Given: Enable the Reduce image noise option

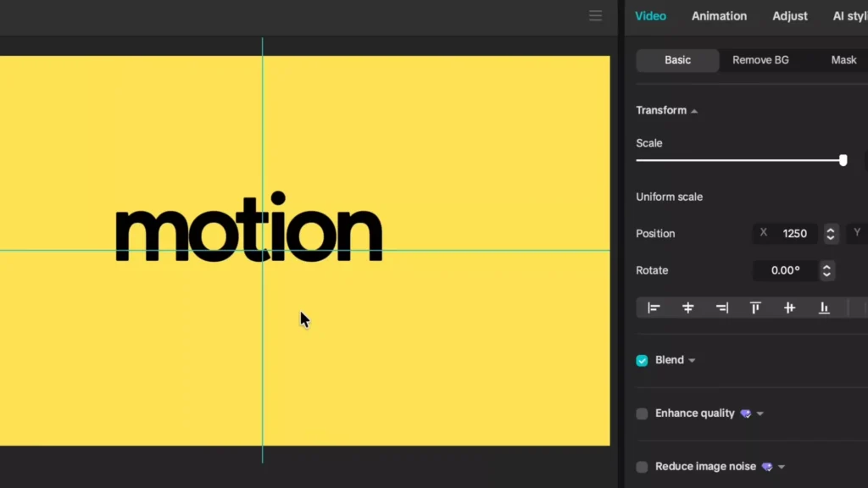Looking at the screenshot, I should [x=642, y=466].
